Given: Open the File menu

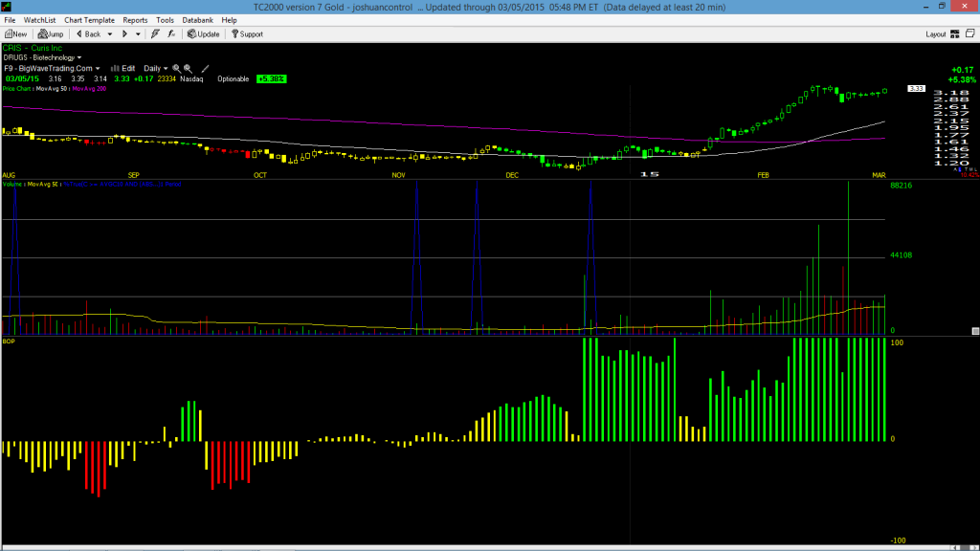Looking at the screenshot, I should pyautogui.click(x=10, y=20).
